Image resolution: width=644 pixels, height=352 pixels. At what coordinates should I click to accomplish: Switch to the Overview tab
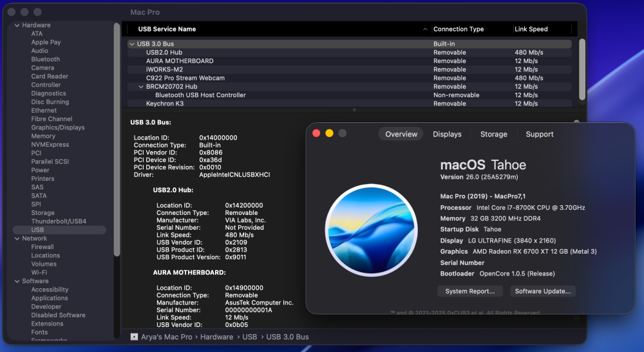[401, 134]
